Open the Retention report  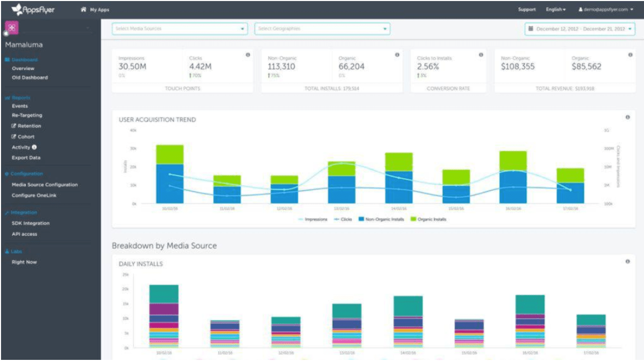point(29,126)
